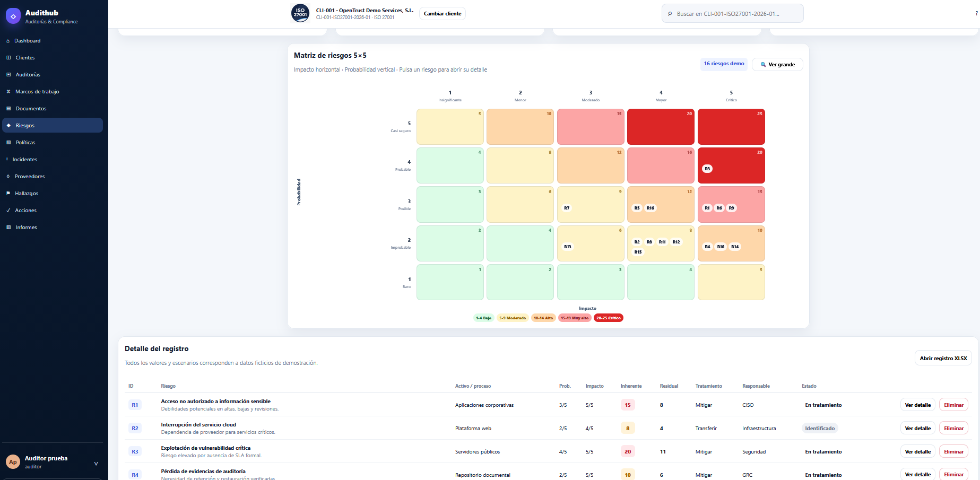980x480 pixels.
Task: Open risk R3 chip in matrix
Action: (707, 169)
